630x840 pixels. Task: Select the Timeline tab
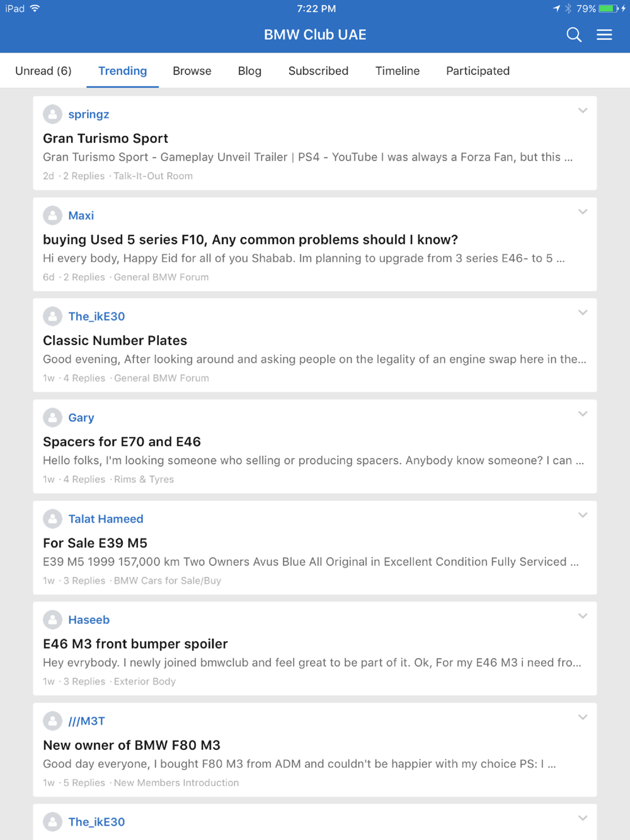coord(398,71)
